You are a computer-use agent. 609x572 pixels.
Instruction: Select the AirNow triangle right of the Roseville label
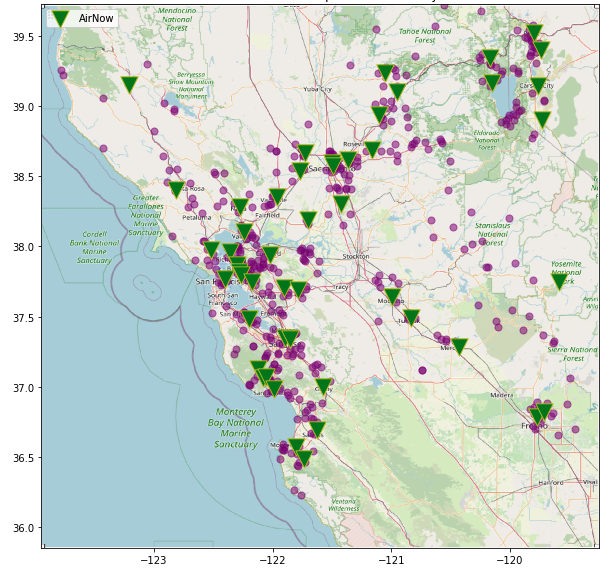coord(372,150)
